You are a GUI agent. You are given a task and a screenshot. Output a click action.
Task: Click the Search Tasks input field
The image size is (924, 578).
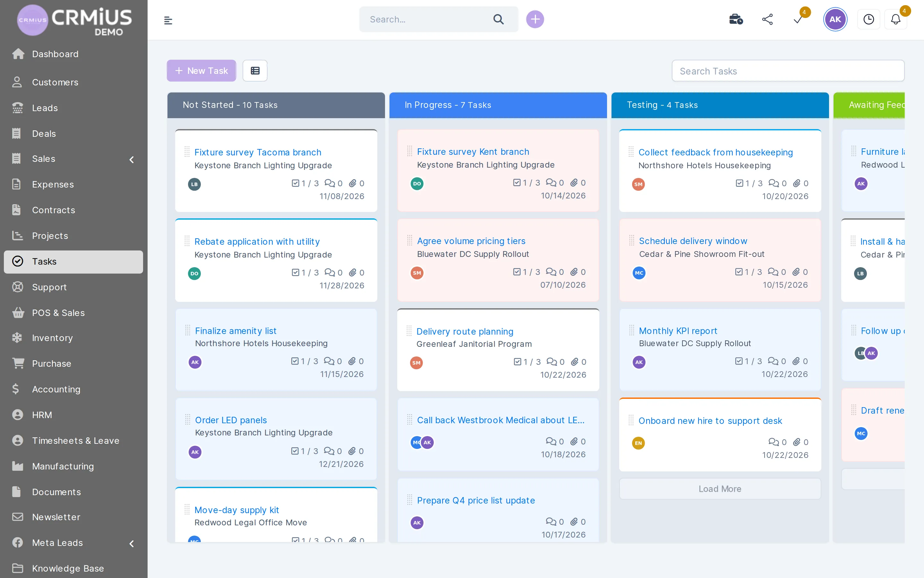788,71
